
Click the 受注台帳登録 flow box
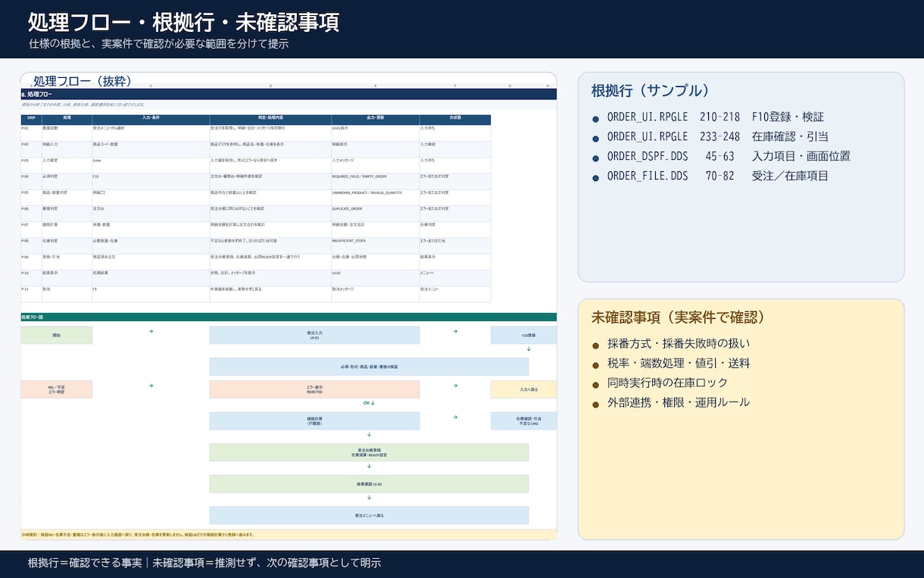[x=369, y=452]
